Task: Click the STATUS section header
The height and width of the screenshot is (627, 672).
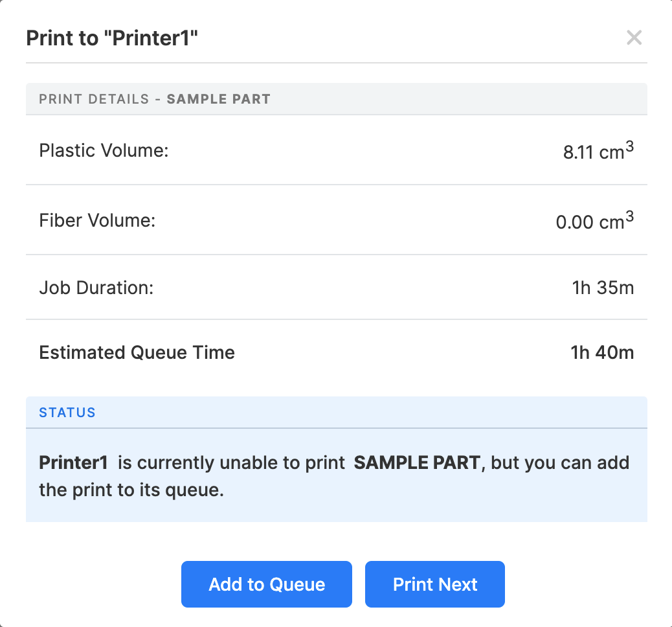Action: [67, 412]
